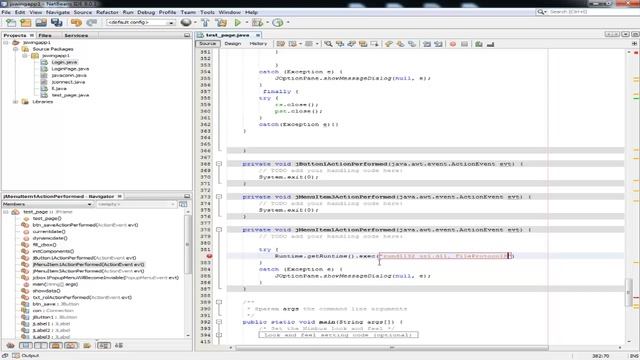
Task: Click the New File toolbar icon
Action: click(11, 23)
